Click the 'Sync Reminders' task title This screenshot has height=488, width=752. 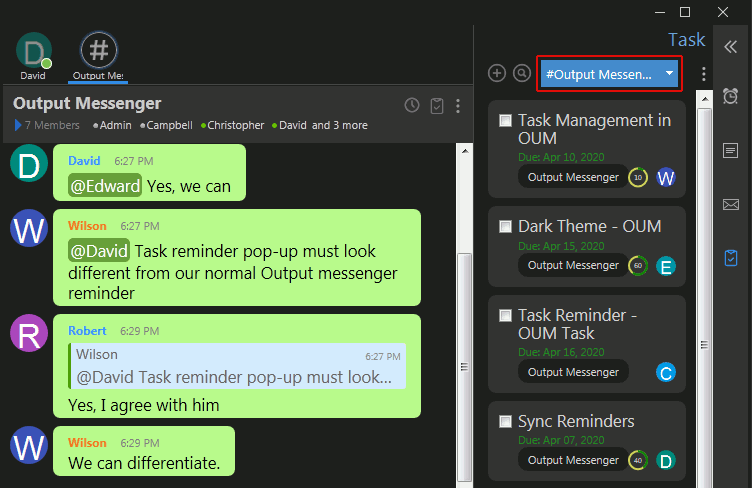tap(576, 421)
